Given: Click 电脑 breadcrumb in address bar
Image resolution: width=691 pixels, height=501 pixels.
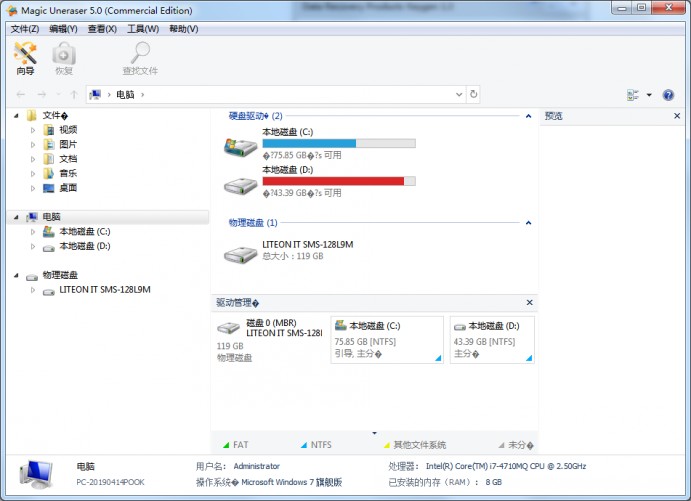Looking at the screenshot, I should click(x=125, y=94).
